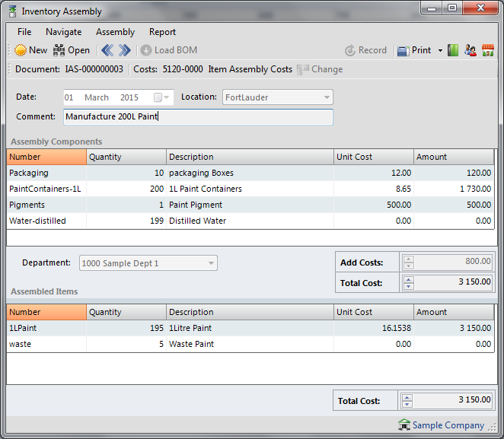
Task: Click the New document icon
Action: click(21, 50)
